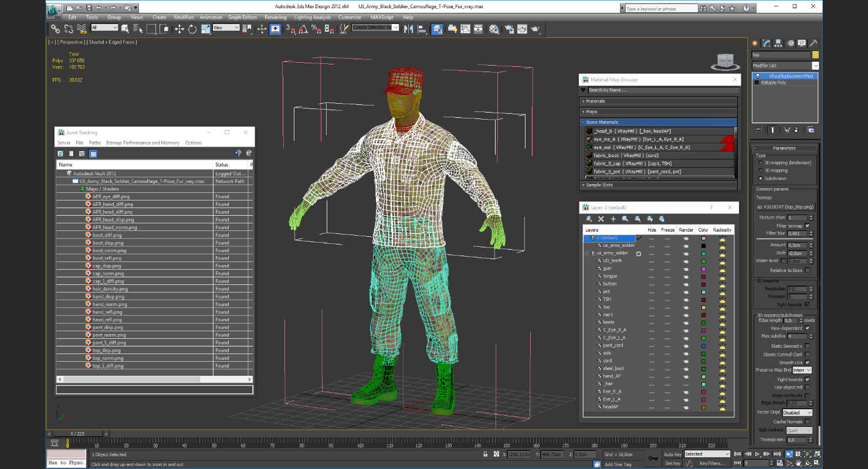Click the Set Key button
868x469 pixels.
[673, 463]
